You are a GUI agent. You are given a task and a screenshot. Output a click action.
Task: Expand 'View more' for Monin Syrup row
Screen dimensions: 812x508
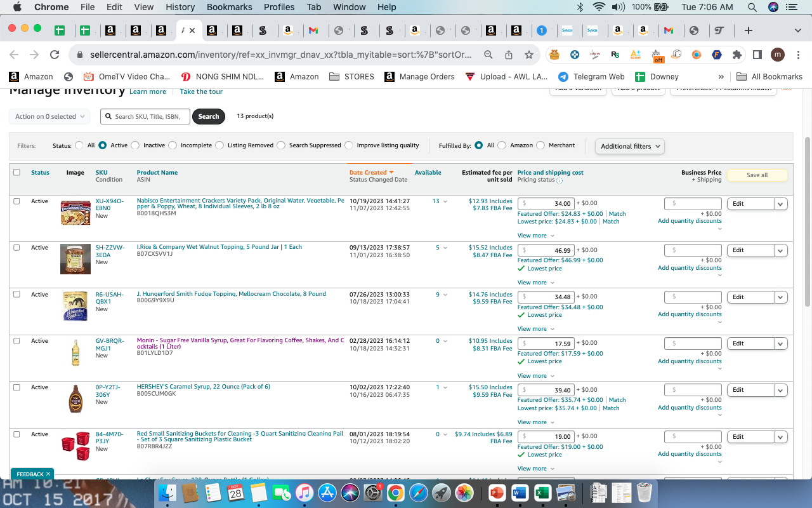(x=536, y=376)
